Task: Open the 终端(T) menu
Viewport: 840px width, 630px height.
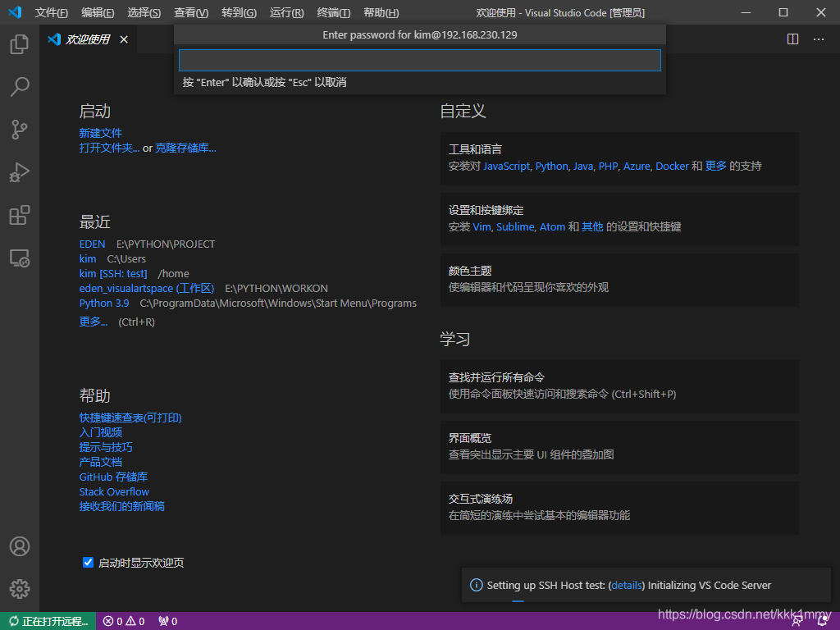Action: click(x=334, y=13)
